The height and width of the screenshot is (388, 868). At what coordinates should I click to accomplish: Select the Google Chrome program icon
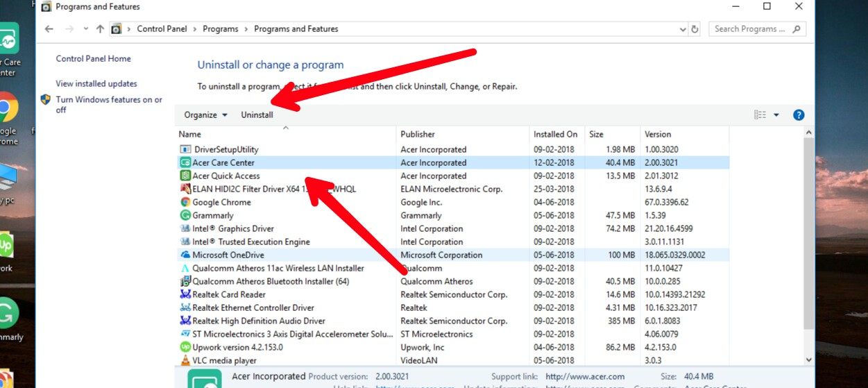pos(185,202)
